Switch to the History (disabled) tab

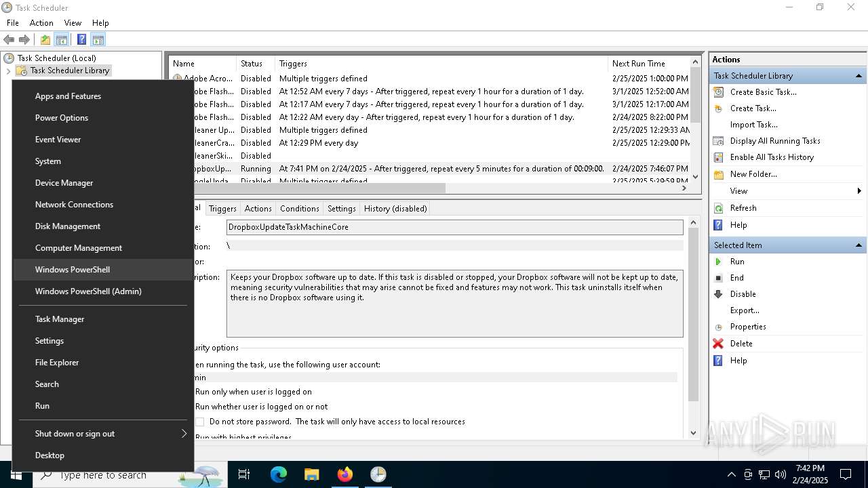pos(395,209)
